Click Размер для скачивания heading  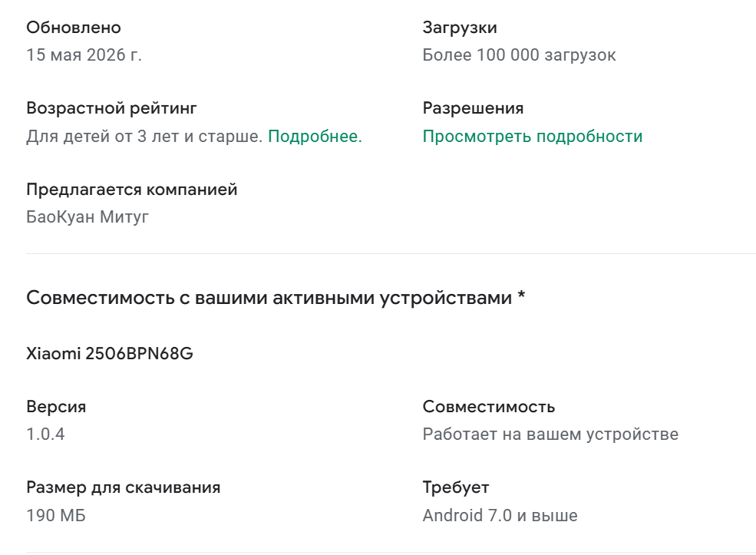(124, 487)
